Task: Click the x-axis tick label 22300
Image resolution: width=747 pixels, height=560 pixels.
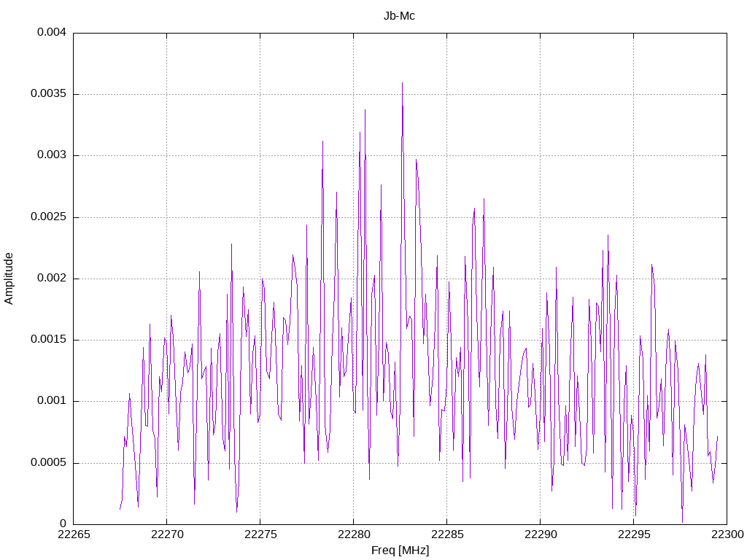Action: tap(727, 534)
